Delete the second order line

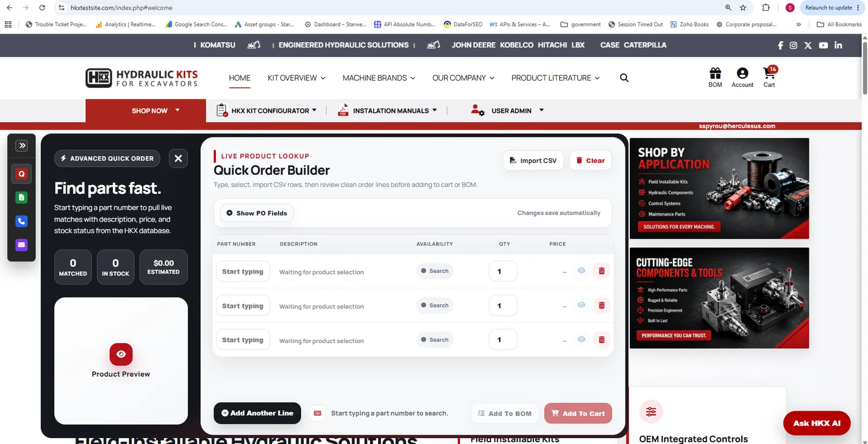tap(602, 305)
